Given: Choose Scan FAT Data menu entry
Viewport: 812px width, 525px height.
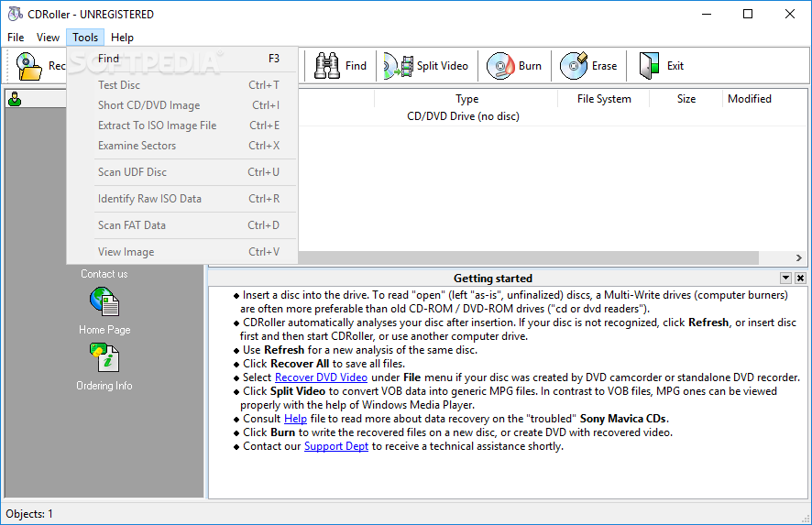Looking at the screenshot, I should pos(182,224).
